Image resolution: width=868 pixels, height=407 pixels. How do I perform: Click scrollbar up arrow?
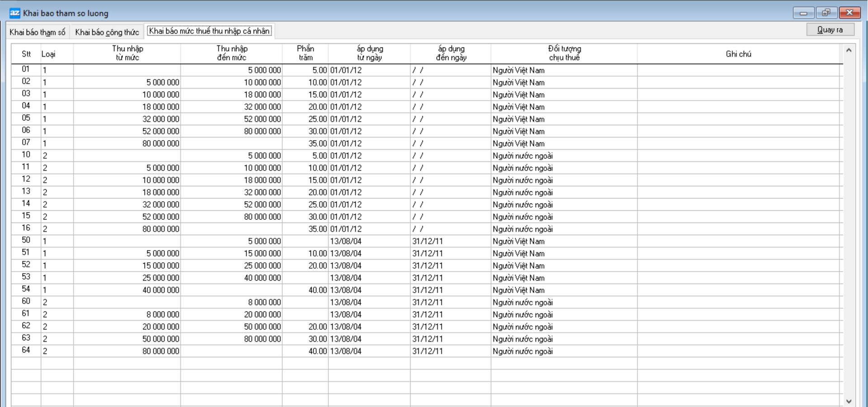[849, 50]
